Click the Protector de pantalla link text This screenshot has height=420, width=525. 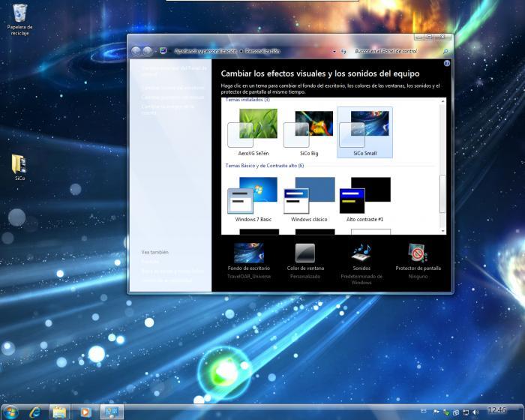tap(418, 268)
